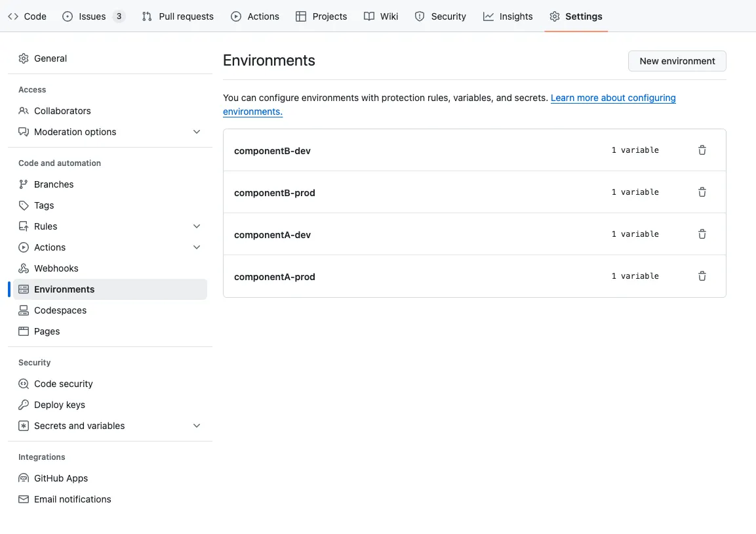Open Email notifications settings
Screen dimensions: 756x534
(x=72, y=499)
